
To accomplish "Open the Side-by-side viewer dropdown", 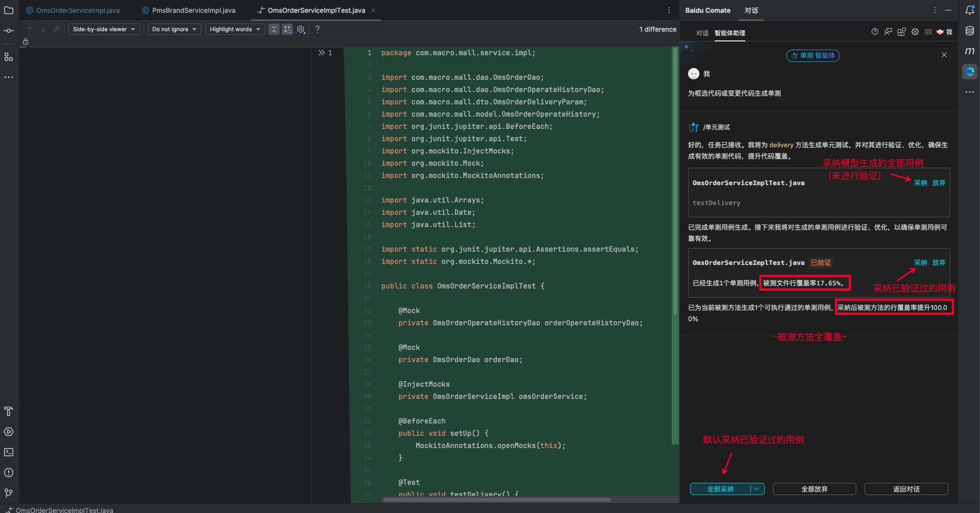I will click(x=104, y=29).
